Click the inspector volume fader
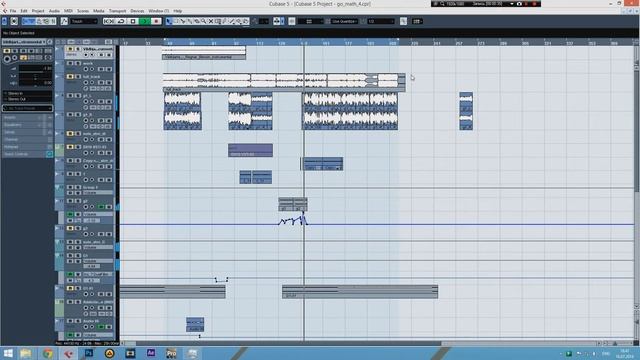The image size is (640, 360). coord(35,69)
